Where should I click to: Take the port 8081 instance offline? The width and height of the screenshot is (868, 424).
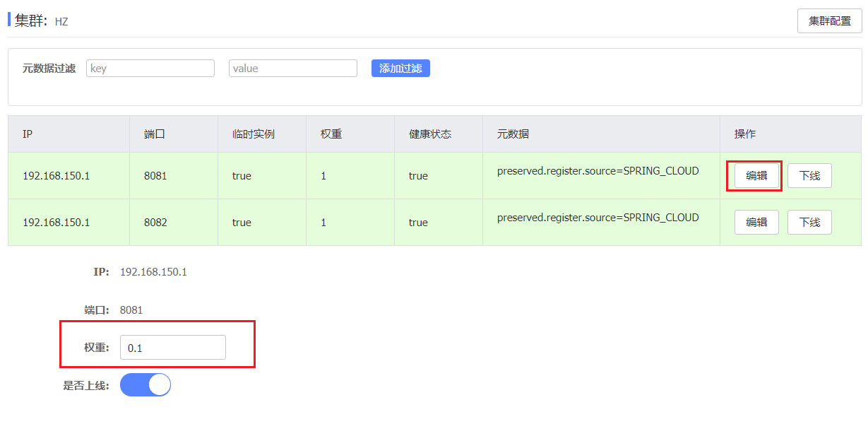point(809,176)
